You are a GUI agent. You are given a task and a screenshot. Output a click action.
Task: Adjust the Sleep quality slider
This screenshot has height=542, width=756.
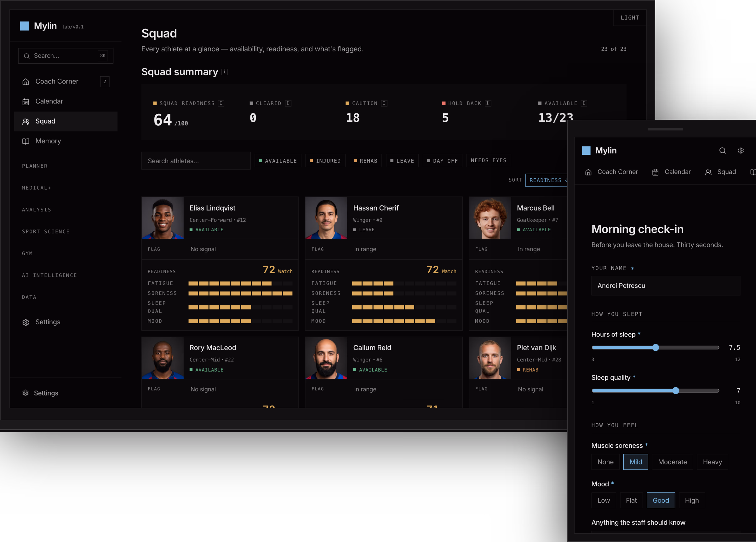tap(655, 390)
